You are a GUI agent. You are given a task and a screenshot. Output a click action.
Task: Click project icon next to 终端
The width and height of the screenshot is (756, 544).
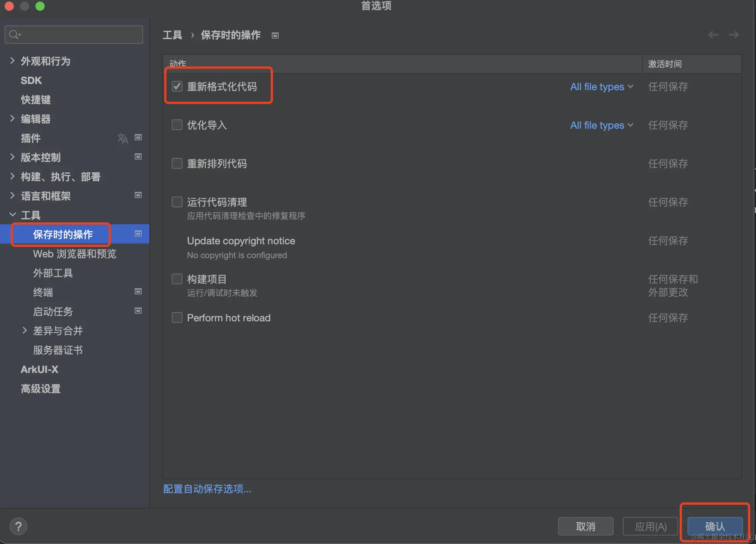138,292
